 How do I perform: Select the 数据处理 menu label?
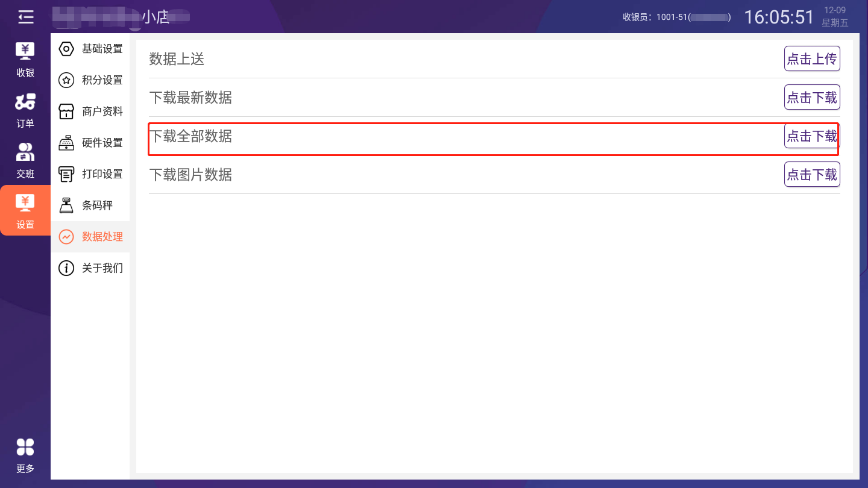(102, 237)
